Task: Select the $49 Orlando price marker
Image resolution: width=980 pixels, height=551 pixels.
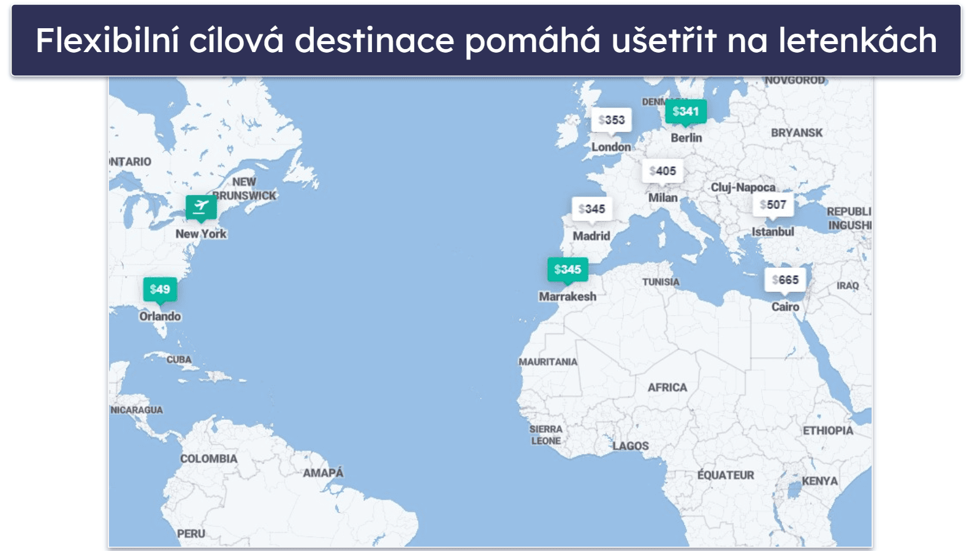Action: click(x=160, y=289)
